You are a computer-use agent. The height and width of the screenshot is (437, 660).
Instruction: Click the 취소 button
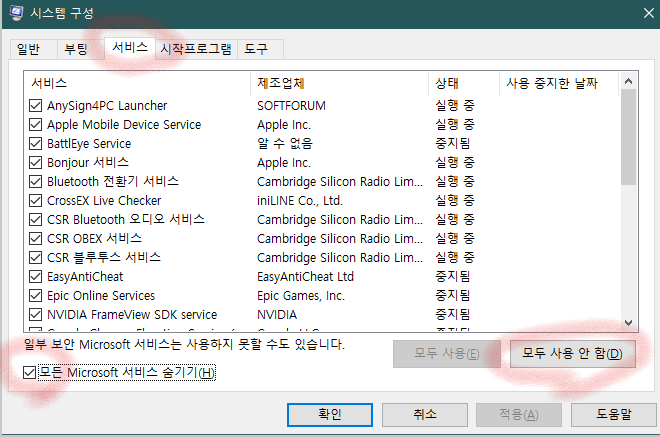[425, 415]
